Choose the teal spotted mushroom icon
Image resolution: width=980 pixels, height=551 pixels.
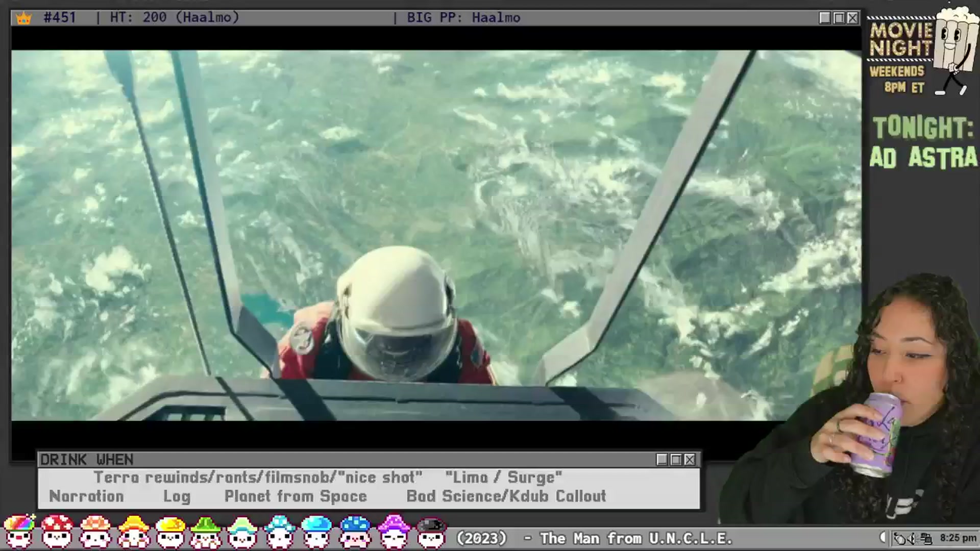[x=280, y=531]
